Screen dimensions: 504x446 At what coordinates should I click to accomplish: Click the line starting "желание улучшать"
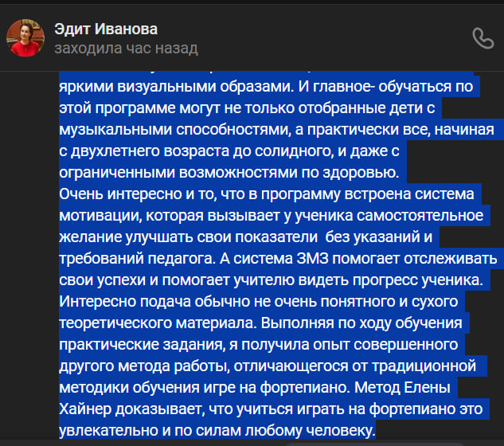click(245, 237)
